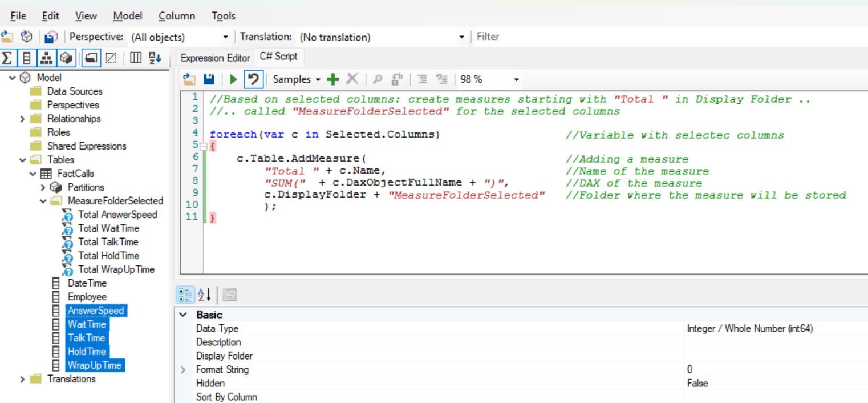Viewport: 868px width, 403px height.
Task: Click the Alphabetical sort icon in properties grid
Action: 204,295
